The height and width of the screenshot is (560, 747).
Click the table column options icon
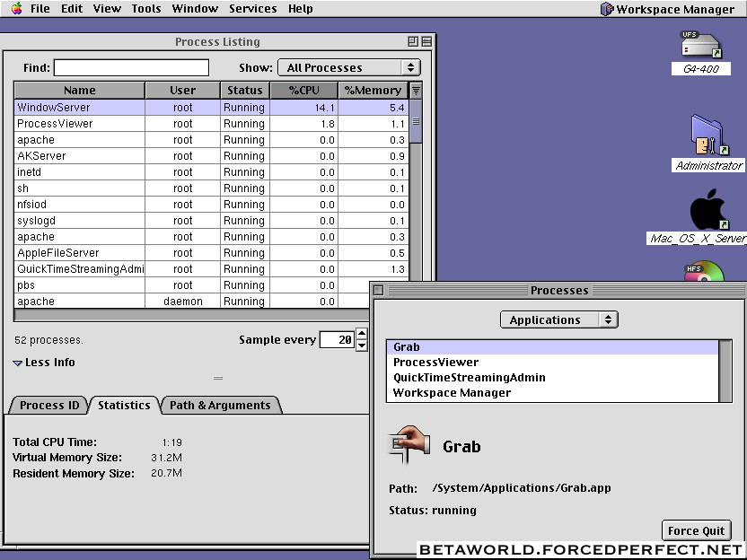416,90
